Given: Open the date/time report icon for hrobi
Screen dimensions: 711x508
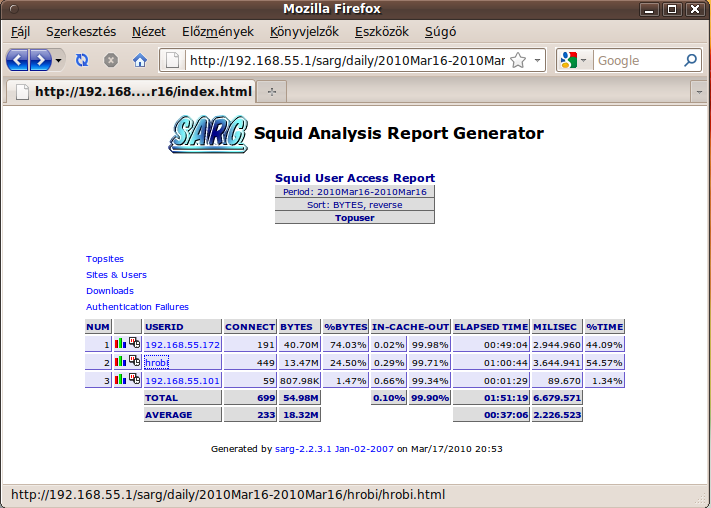Looking at the screenshot, I should [134, 361].
